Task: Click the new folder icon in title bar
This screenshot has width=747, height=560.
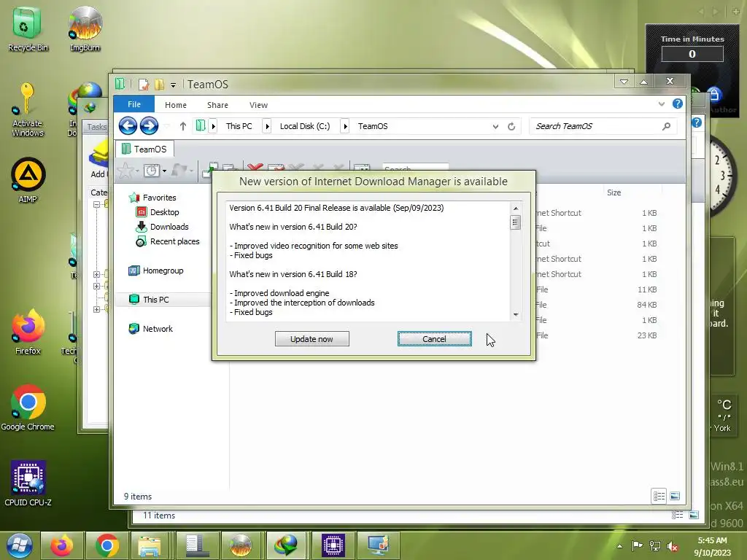Action: pos(159,85)
